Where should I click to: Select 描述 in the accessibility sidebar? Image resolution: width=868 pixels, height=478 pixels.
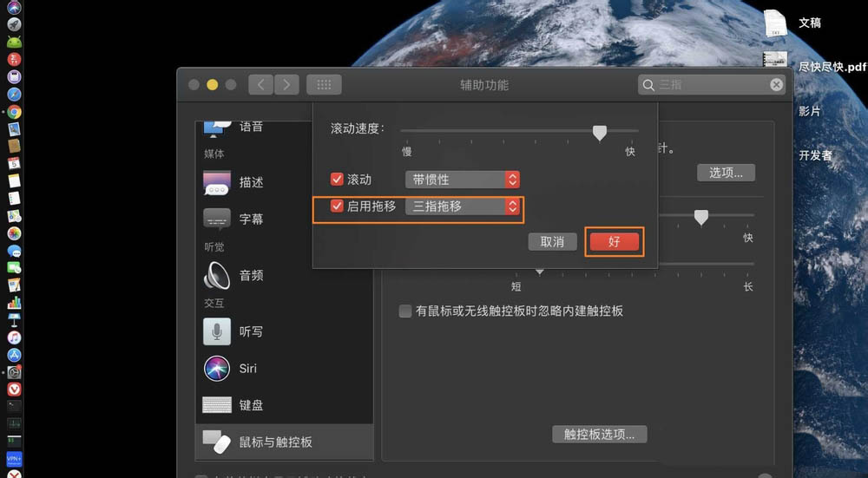pos(285,182)
